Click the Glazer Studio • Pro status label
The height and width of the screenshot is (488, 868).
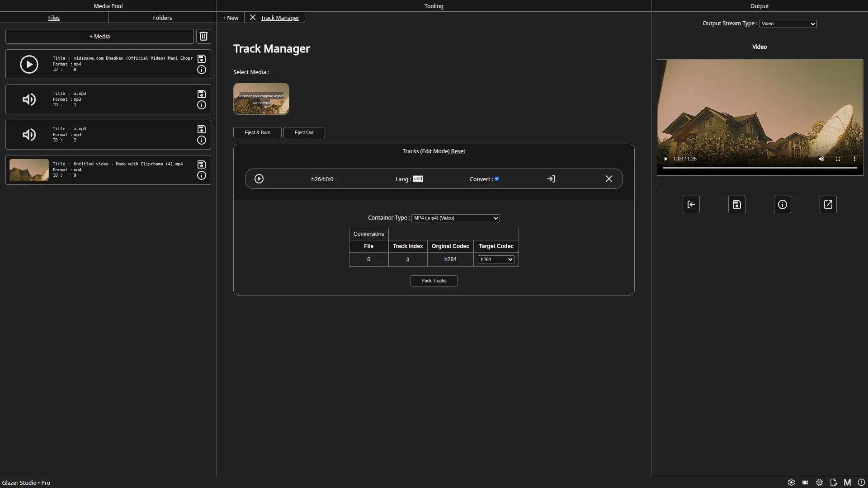tap(26, 483)
